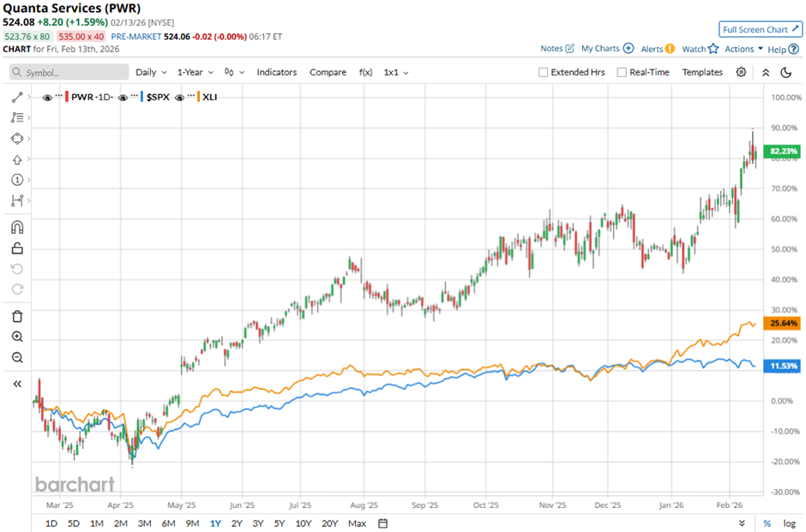Screen dimensions: 806x532
Task: Open the Templates link
Action: click(x=702, y=73)
